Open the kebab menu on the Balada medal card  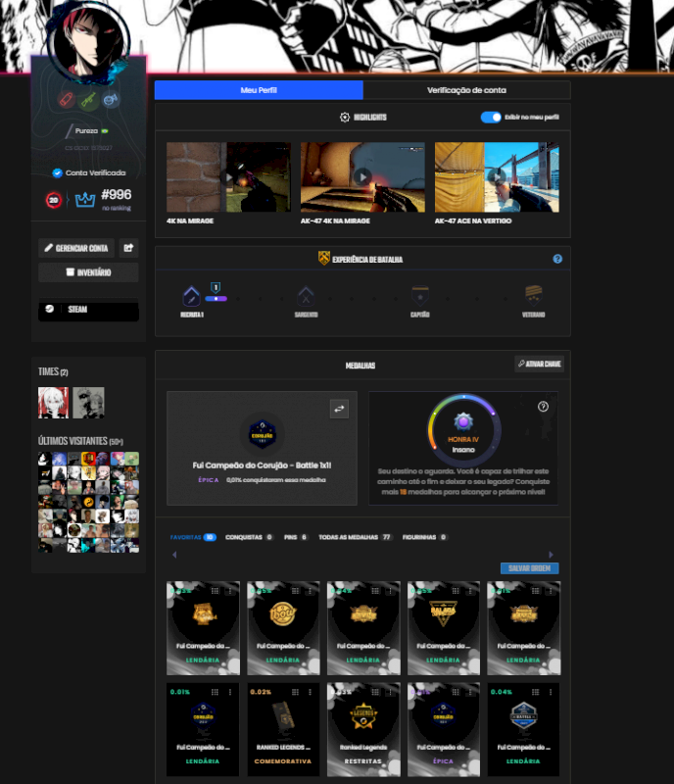pos(470,591)
